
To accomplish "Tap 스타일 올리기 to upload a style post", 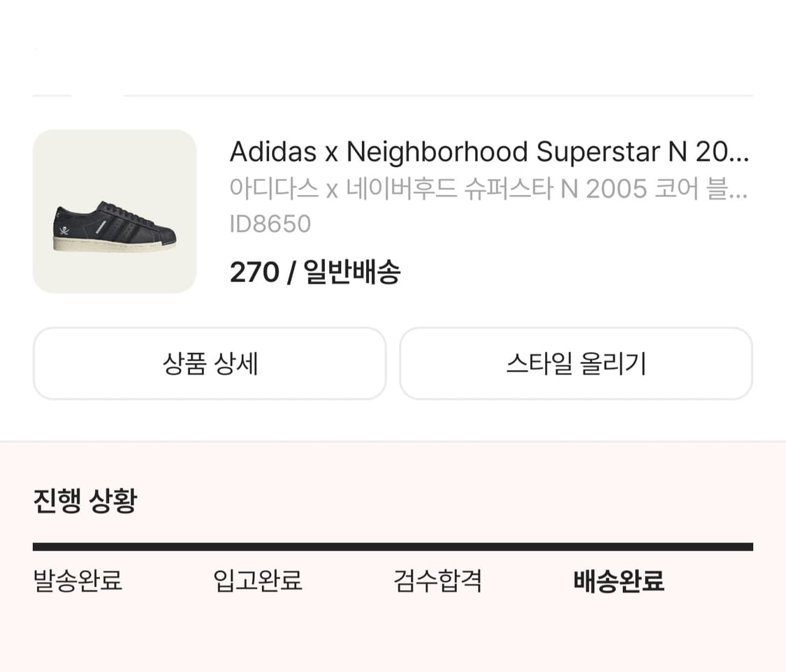I will [576, 363].
